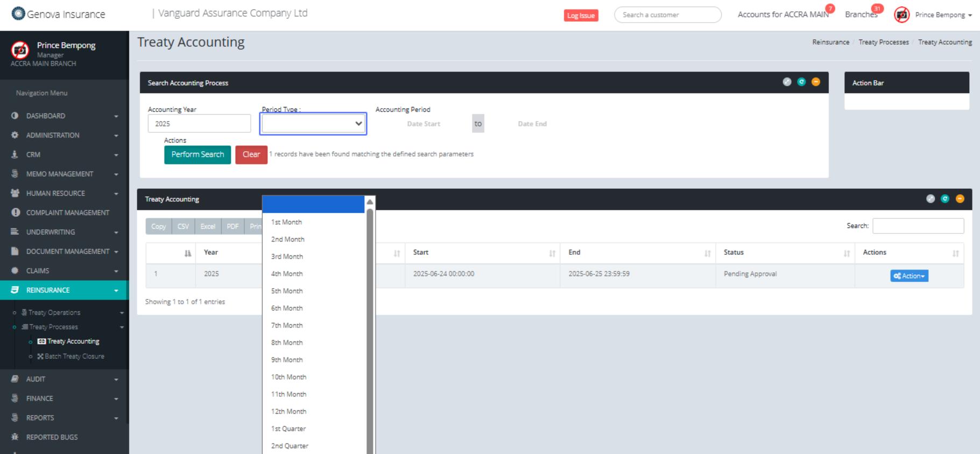Click Branches notification badge link
The image size is (980, 454).
coord(861,15)
